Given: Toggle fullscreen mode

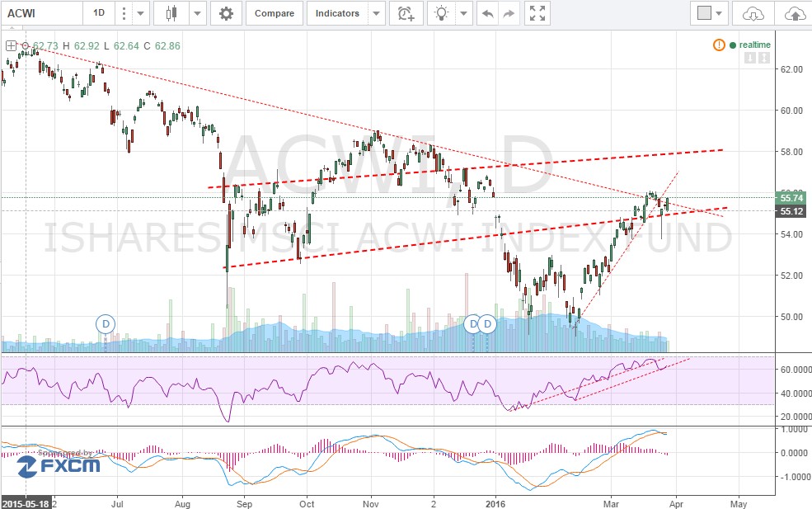Looking at the screenshot, I should pyautogui.click(x=537, y=13).
